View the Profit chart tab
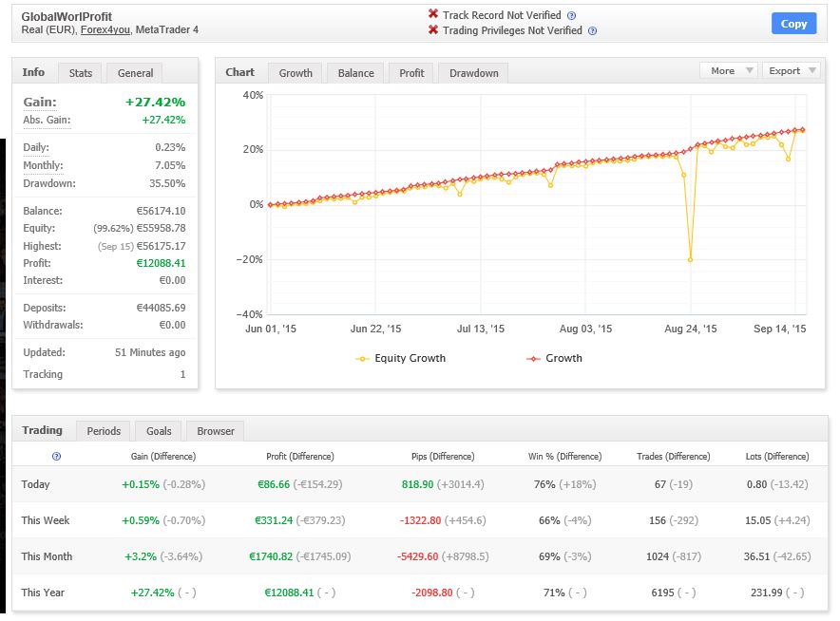This screenshot has width=840, height=621. 411,73
